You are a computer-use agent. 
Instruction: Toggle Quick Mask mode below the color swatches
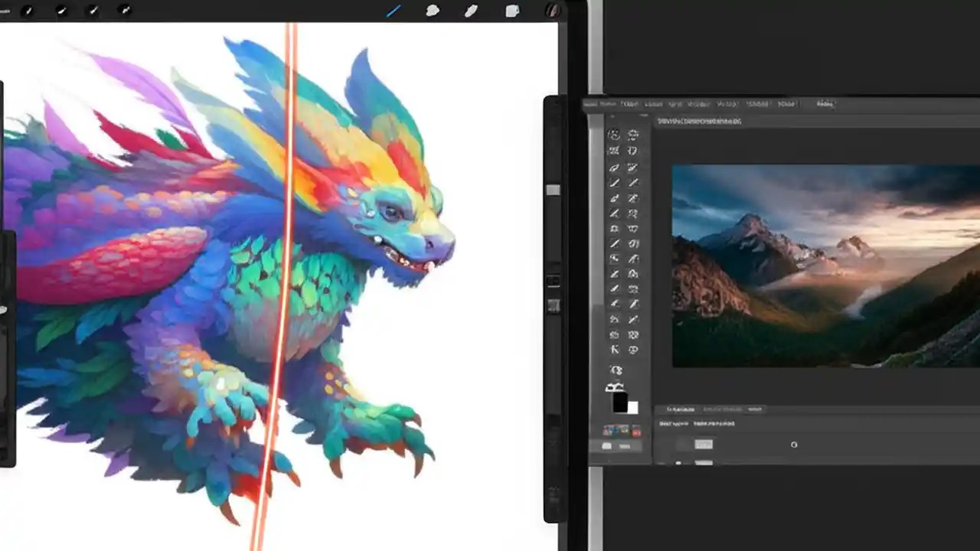pyautogui.click(x=614, y=430)
